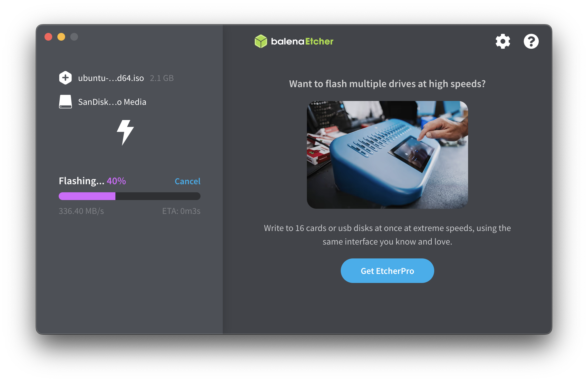Click the balenaEtcher title text
The height and width of the screenshot is (382, 588).
pyautogui.click(x=302, y=41)
